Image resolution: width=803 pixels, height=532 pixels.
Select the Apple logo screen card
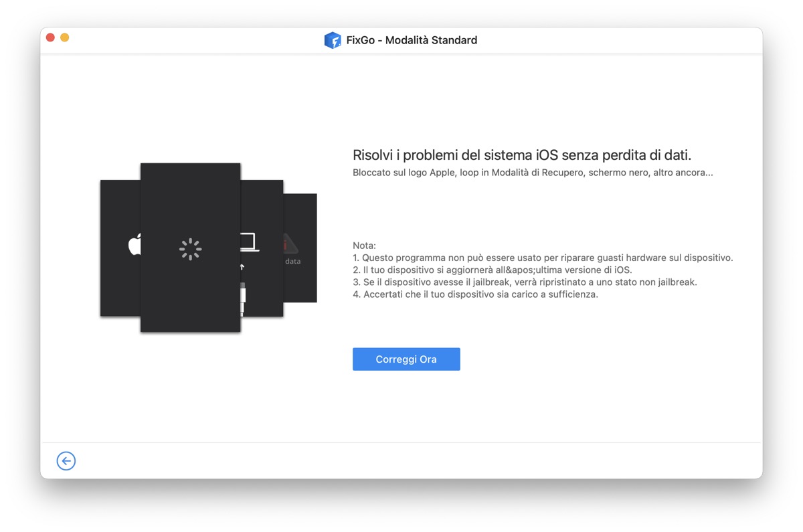(x=119, y=249)
